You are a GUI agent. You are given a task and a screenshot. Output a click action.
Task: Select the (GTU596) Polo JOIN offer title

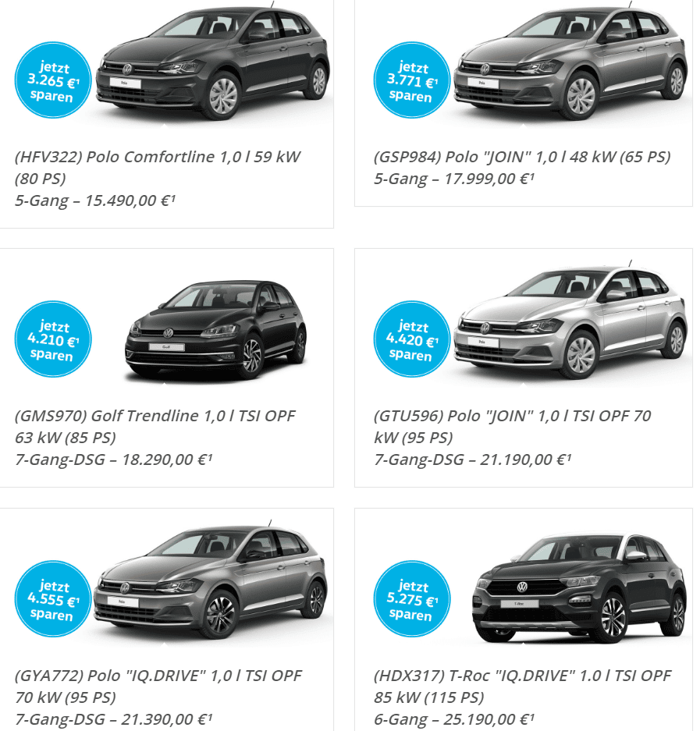coord(512,426)
